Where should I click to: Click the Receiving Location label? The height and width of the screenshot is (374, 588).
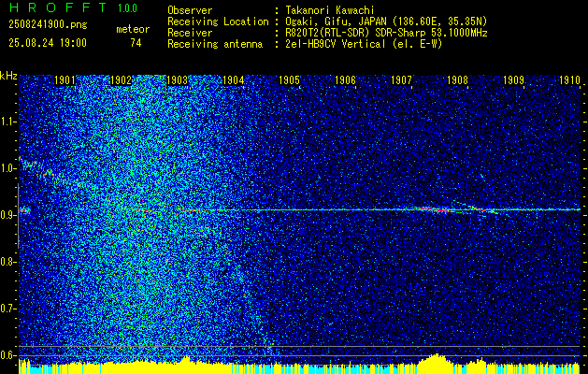coord(218,22)
